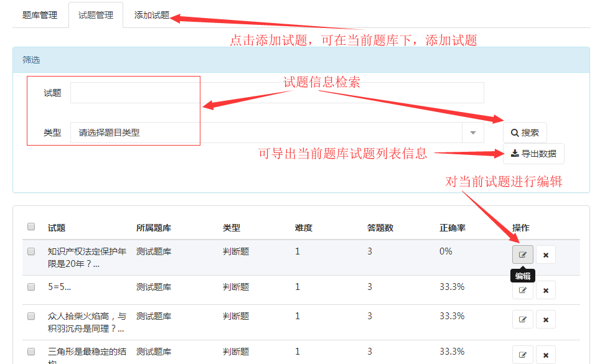Click the 所属题库 column header
Image resolution: width=605 pixels, height=364 pixels.
[154, 228]
